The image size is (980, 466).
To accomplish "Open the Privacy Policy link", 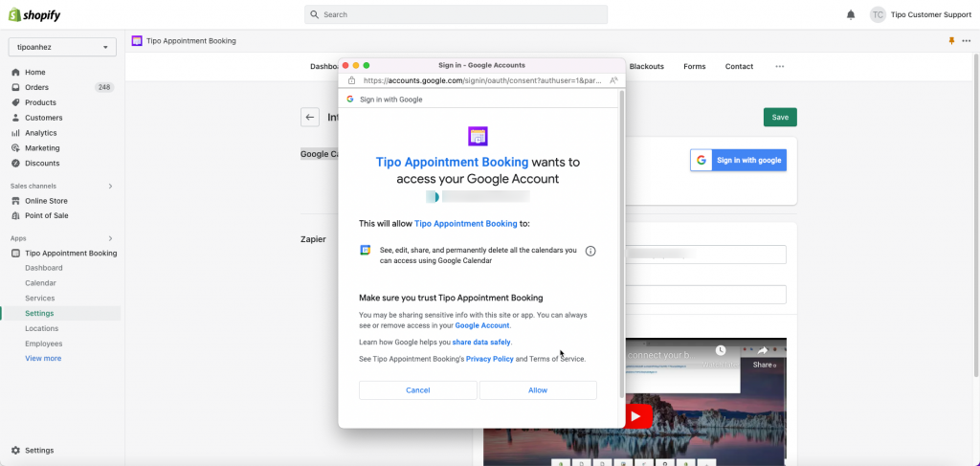I will pos(490,359).
